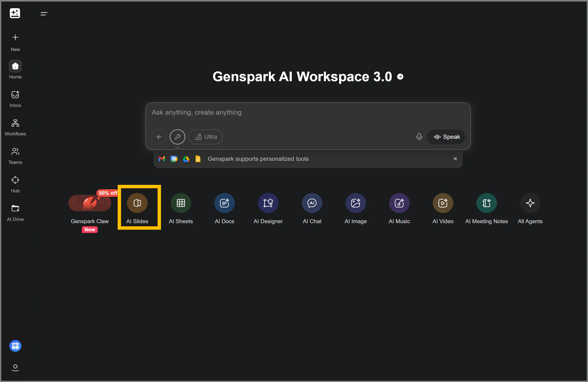588x382 pixels.
Task: Open AI Docs
Action: pos(225,209)
